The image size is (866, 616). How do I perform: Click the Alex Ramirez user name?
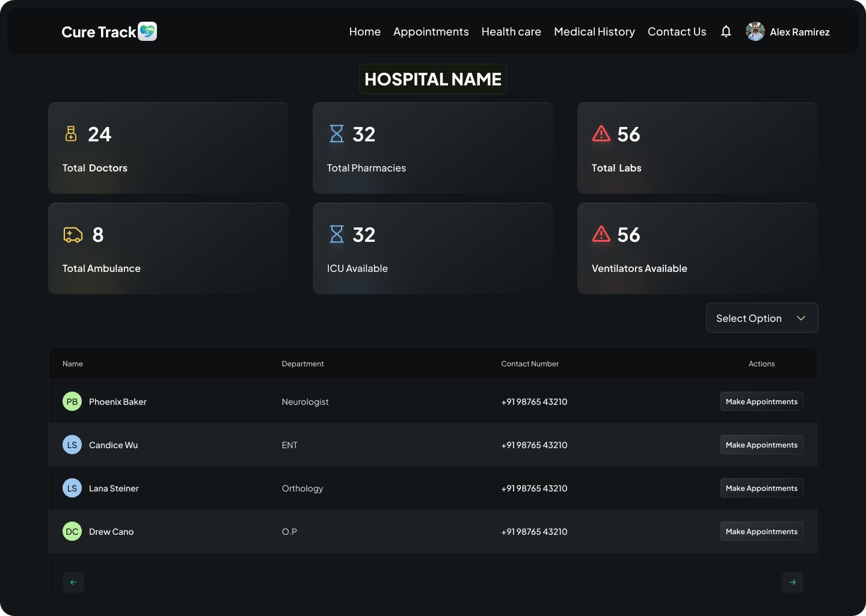pos(800,32)
